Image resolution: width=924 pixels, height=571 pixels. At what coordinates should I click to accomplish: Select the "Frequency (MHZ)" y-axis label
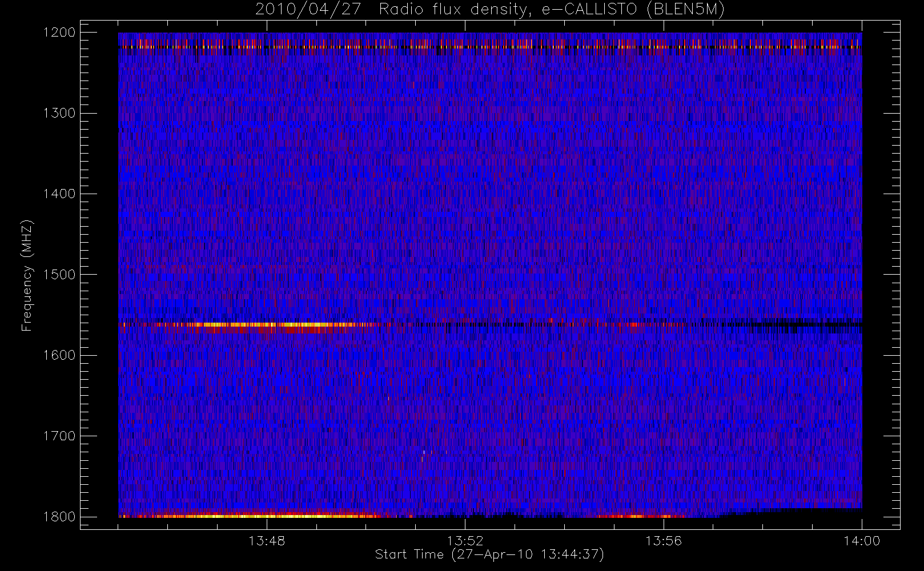coord(27,275)
